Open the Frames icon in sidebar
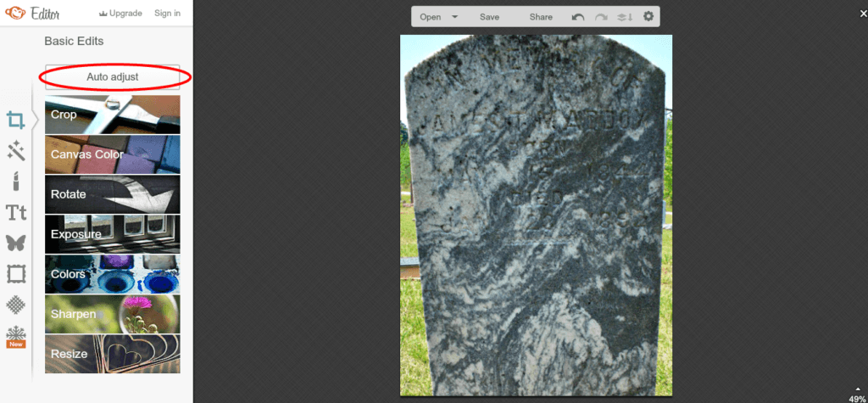The image size is (868, 403). (15, 273)
